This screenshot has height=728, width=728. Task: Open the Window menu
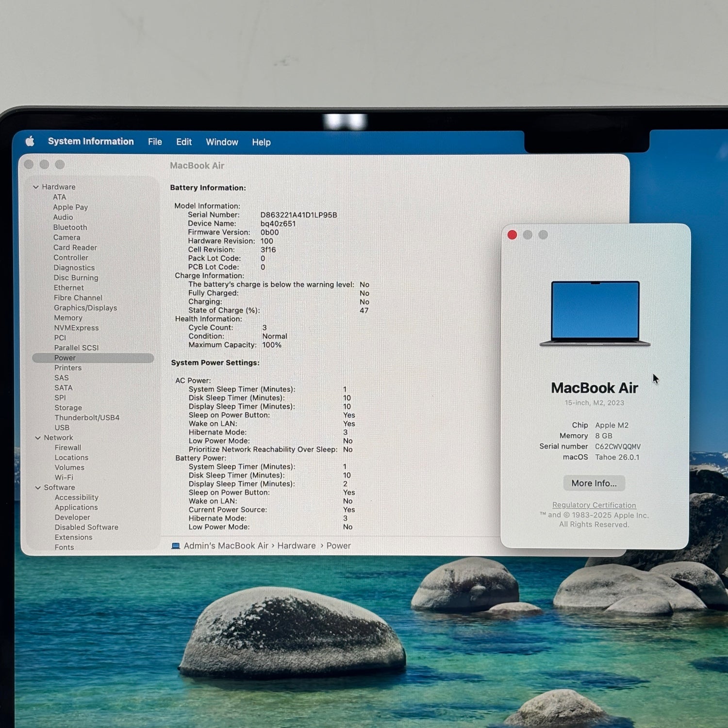click(222, 142)
